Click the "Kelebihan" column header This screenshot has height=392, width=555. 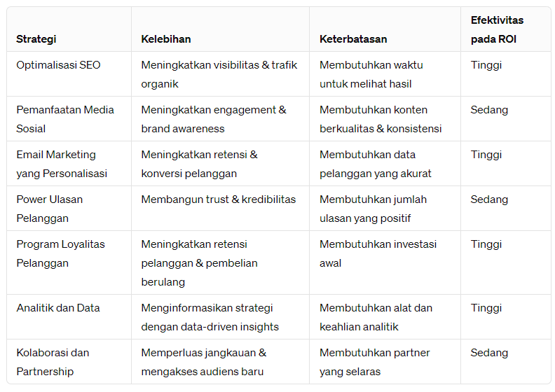pos(166,39)
